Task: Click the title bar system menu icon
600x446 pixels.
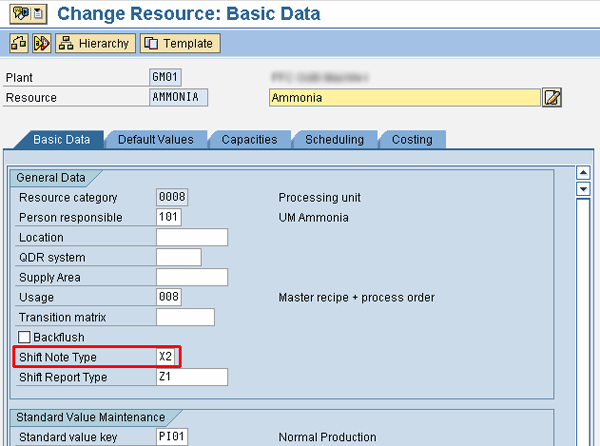Action: [x=14, y=14]
